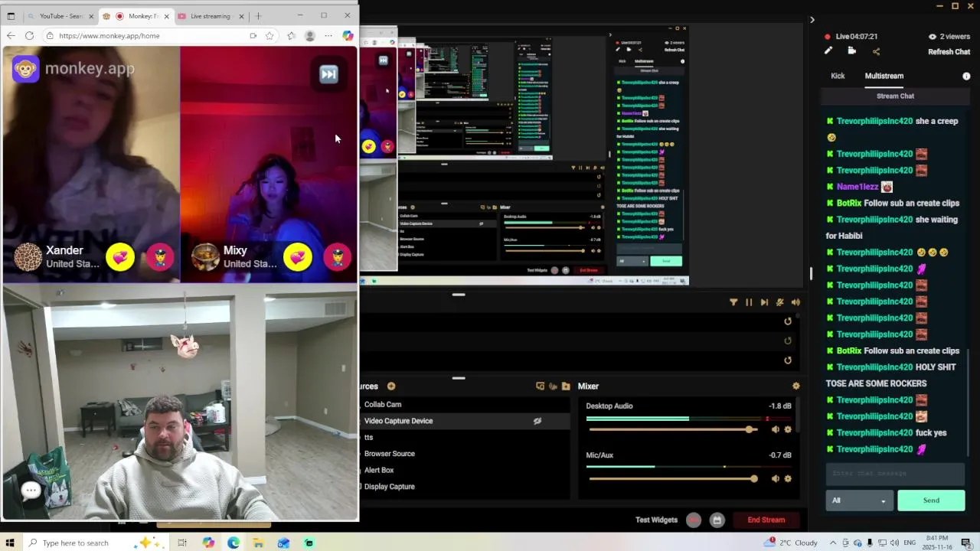Screen dimensions: 980x551
Task: Click camera permission icon in address bar
Action: click(253, 35)
